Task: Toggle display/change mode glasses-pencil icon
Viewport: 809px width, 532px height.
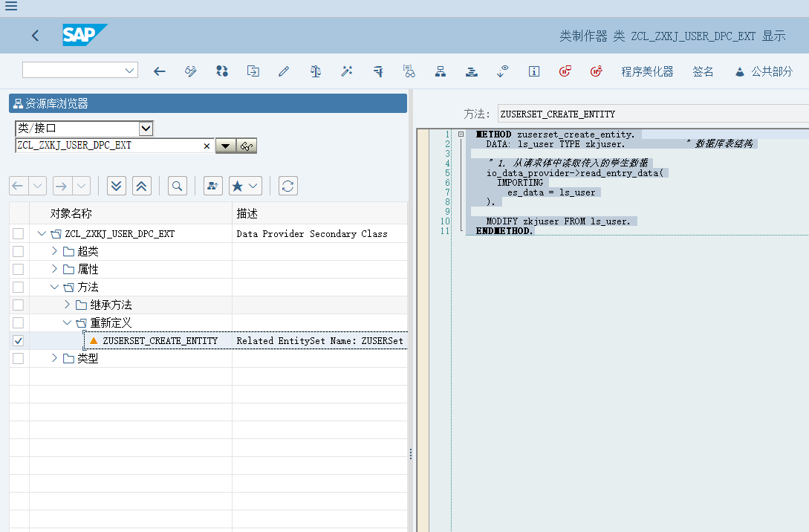Action: (191, 71)
